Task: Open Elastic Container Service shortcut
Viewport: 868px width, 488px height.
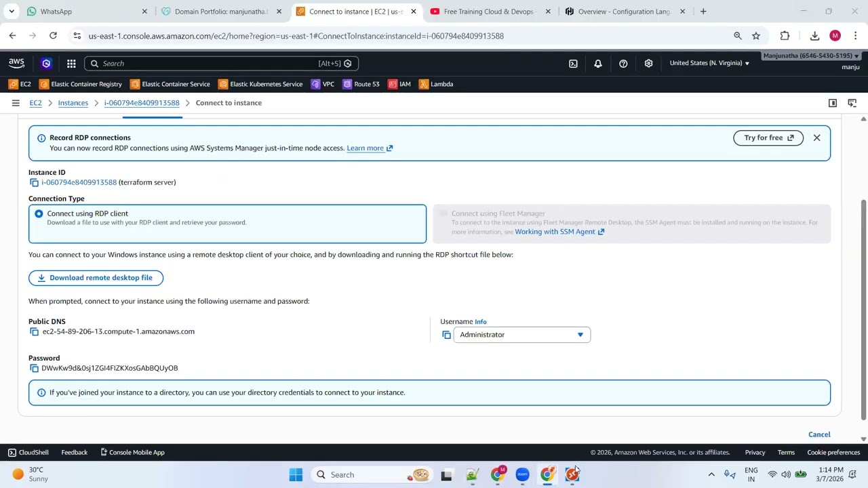Action: pos(170,84)
